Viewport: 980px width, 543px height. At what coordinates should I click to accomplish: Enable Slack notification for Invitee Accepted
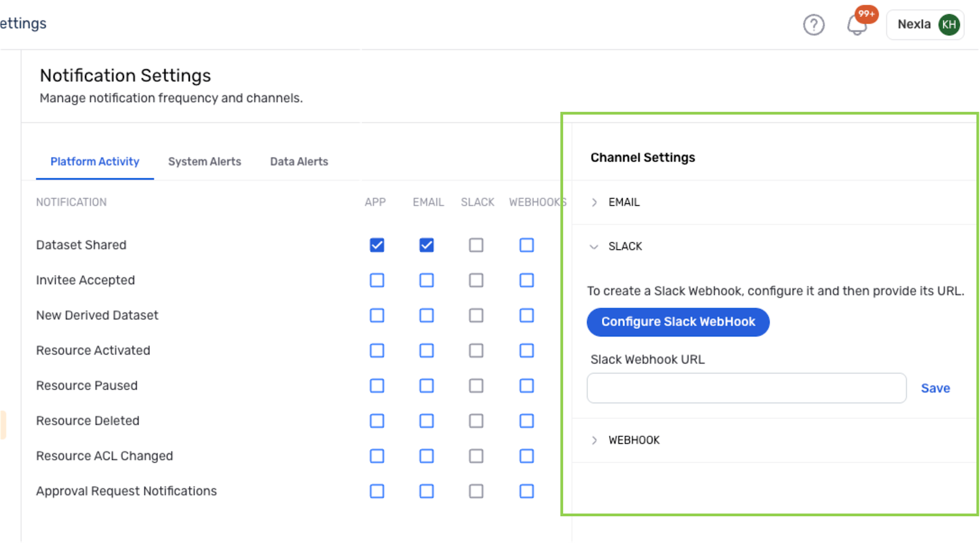point(476,280)
